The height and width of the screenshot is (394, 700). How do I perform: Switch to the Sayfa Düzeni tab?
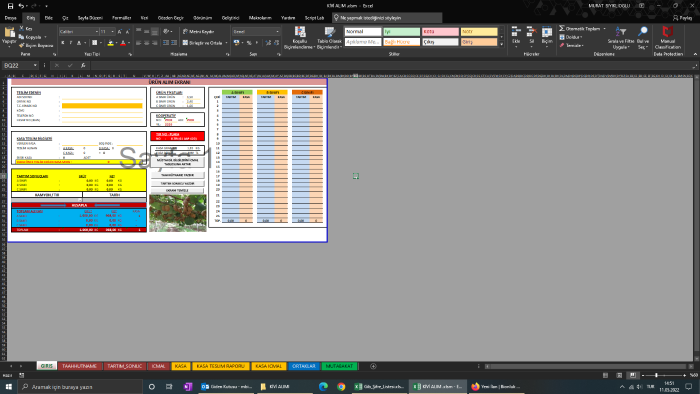[90, 18]
